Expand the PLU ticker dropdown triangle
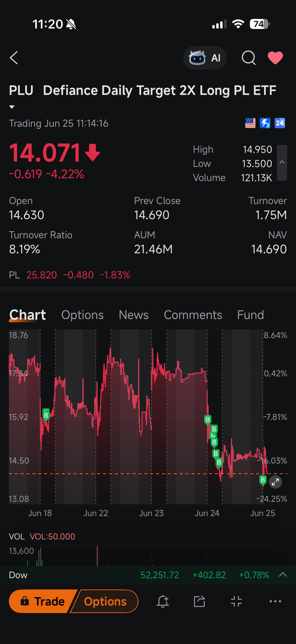This screenshot has height=644, width=296. point(12,107)
